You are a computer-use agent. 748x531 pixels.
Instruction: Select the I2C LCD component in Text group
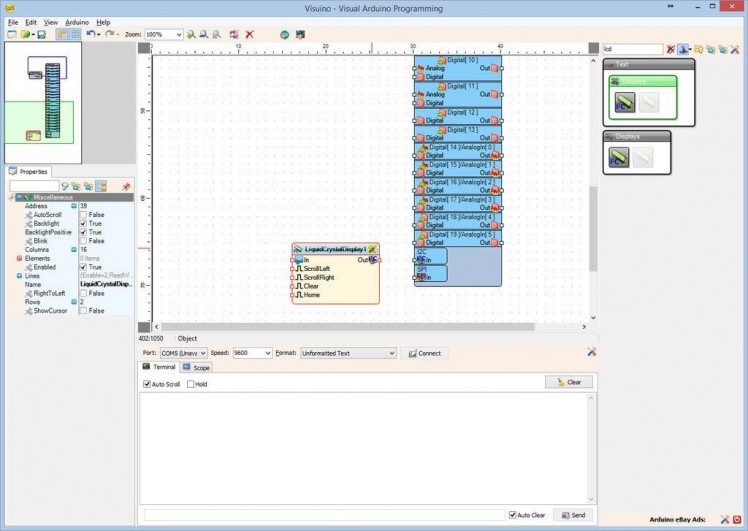(624, 101)
